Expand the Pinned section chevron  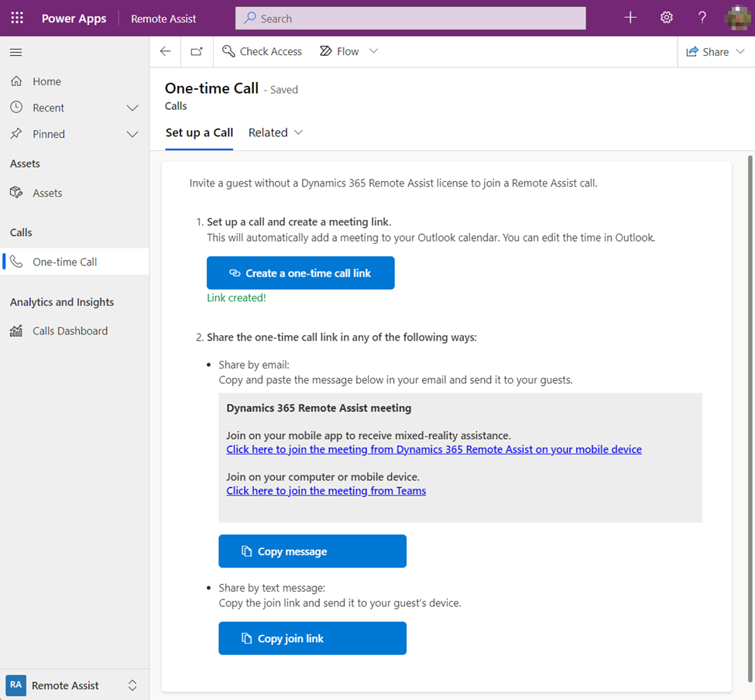coord(132,134)
